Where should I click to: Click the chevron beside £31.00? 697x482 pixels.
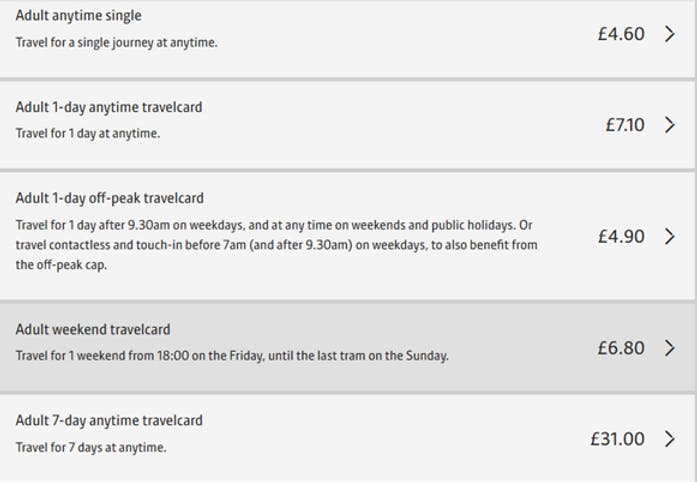[670, 439]
